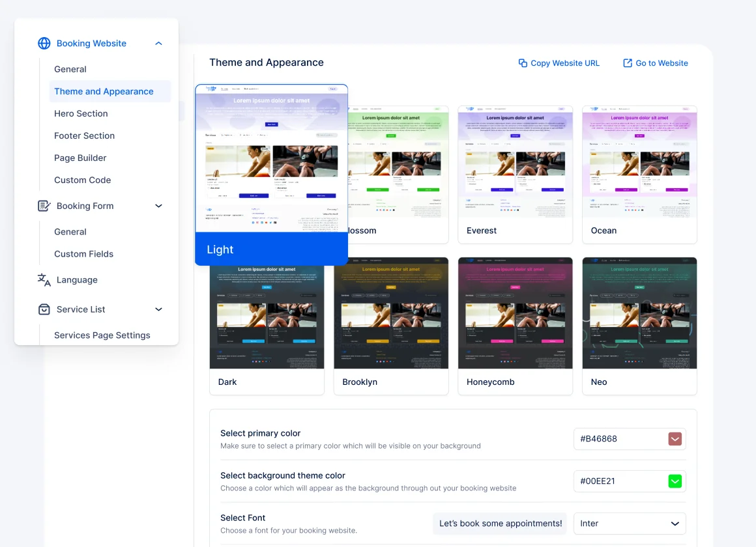Select the Light theme card
This screenshot has height=547, width=756.
272,175
